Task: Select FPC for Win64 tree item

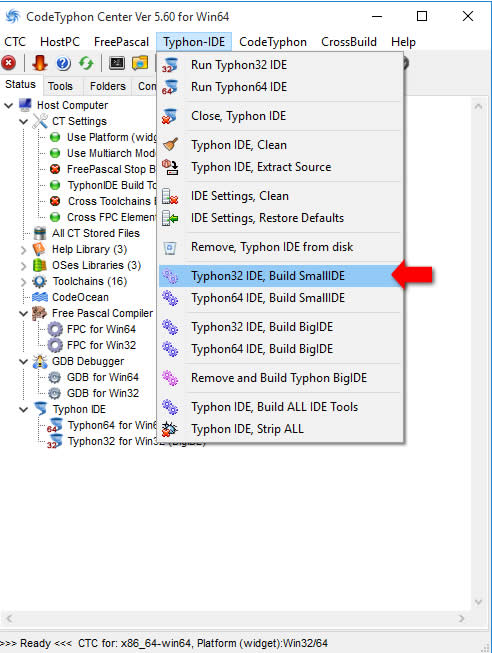Action: 101,329
